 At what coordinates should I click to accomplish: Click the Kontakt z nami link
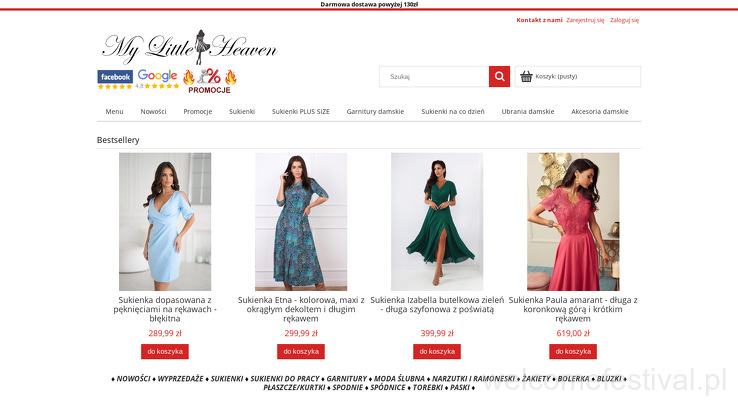tap(539, 20)
